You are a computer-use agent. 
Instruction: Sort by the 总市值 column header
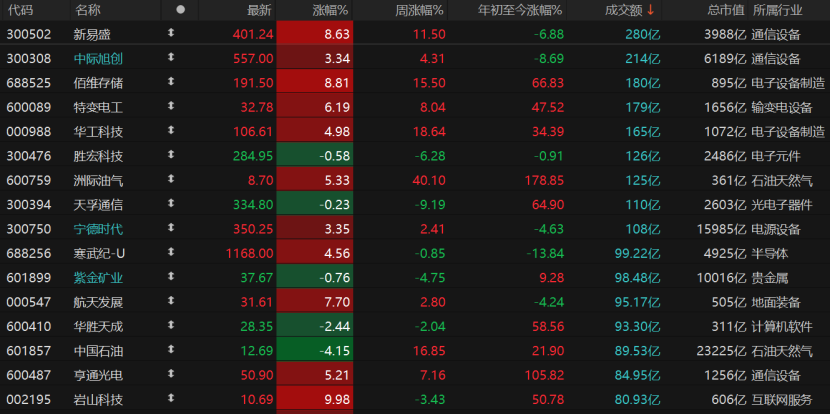(x=726, y=10)
